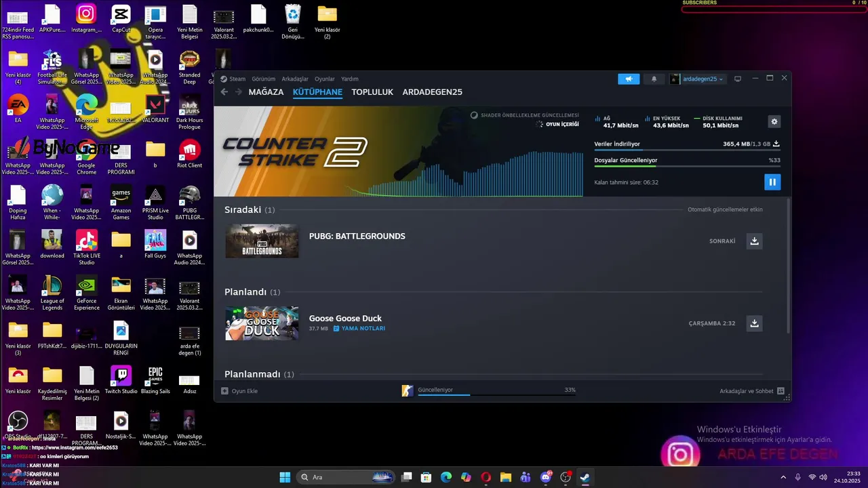The height and width of the screenshot is (488, 868).
Task: Select the GeForce Experience desktop icon
Action: pos(86,293)
